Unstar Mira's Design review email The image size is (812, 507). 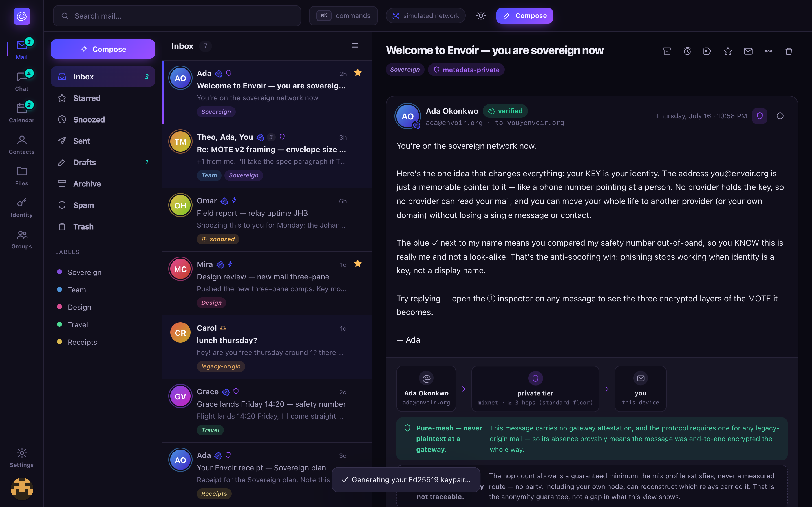[358, 264]
